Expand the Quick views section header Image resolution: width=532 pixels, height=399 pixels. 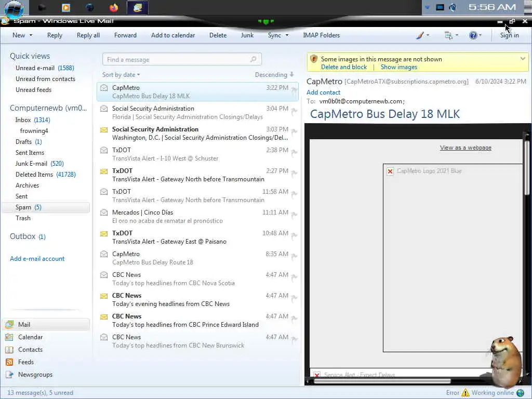click(30, 56)
